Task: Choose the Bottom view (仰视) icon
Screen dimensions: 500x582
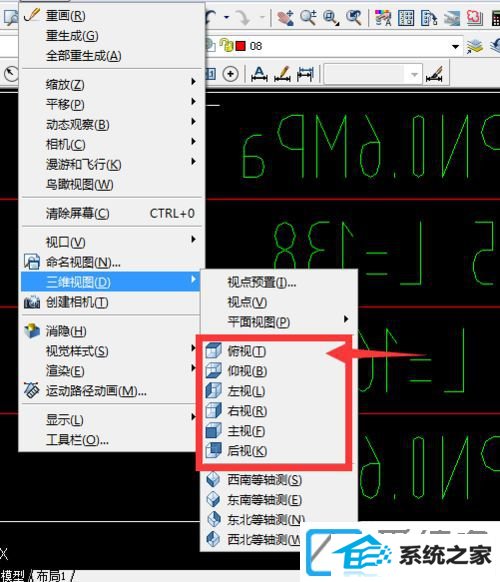Action: click(214, 370)
